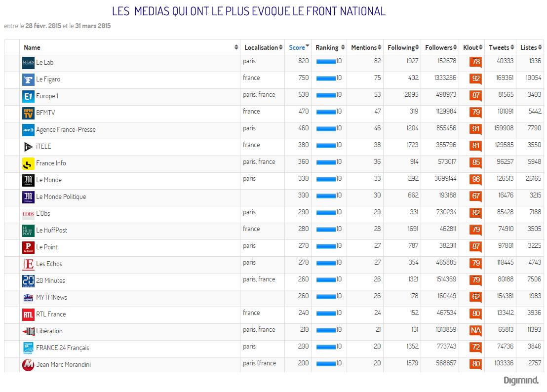Click the Le Figaro logo icon
Viewport: 547px width, 392px height.
28,79
